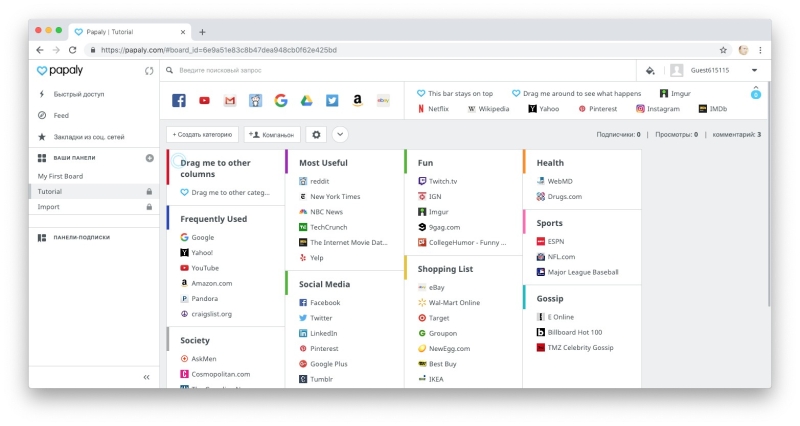Open a new browser tab
The width and height of the screenshot is (800, 426).
coord(202,32)
